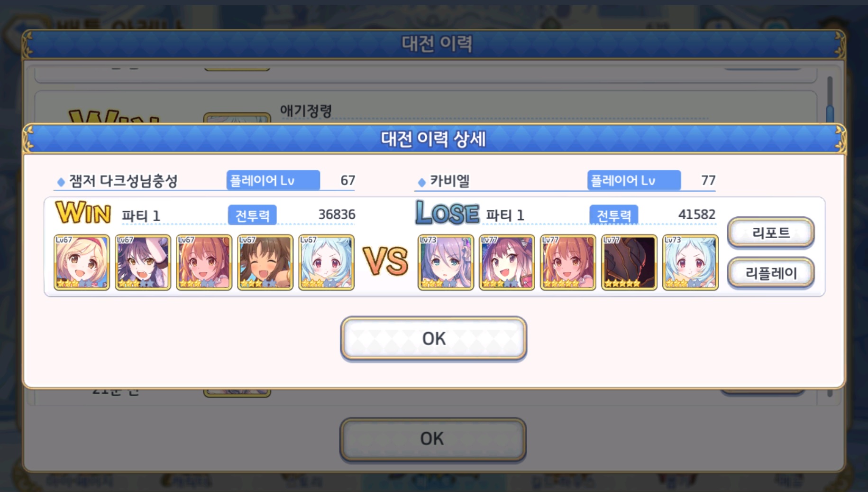This screenshot has height=492, width=868.
Task: Select the magenta-haired Lv77 character portrait
Action: [507, 262]
